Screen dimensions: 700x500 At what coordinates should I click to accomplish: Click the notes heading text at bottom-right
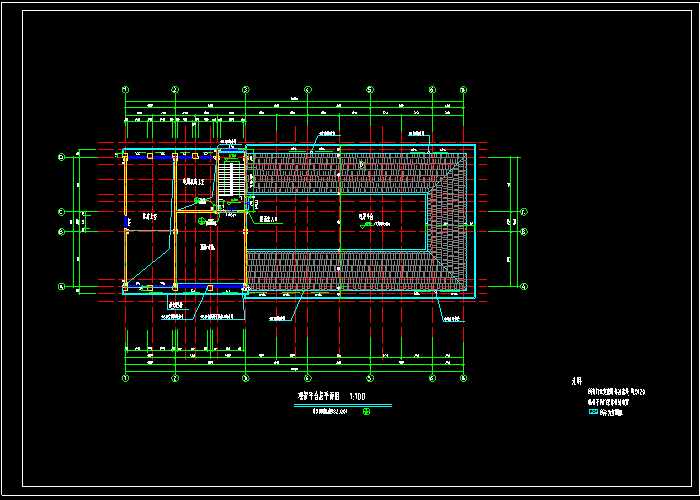pos(576,381)
